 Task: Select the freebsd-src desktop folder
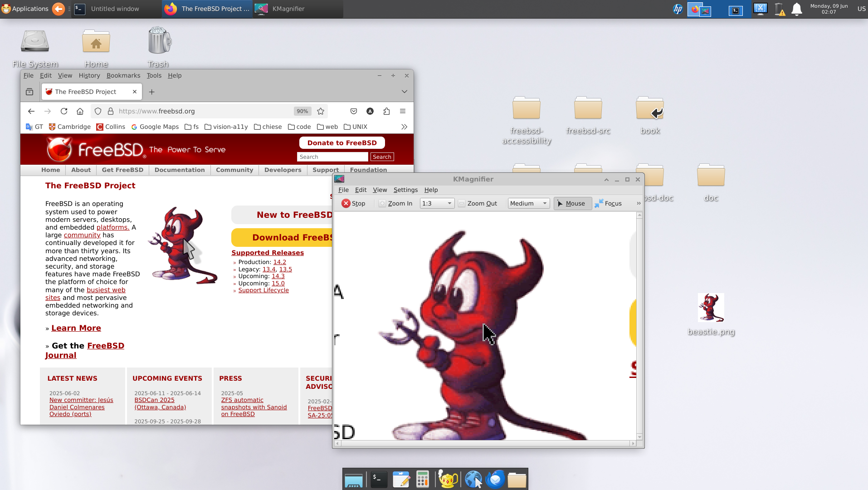pyautogui.click(x=588, y=115)
